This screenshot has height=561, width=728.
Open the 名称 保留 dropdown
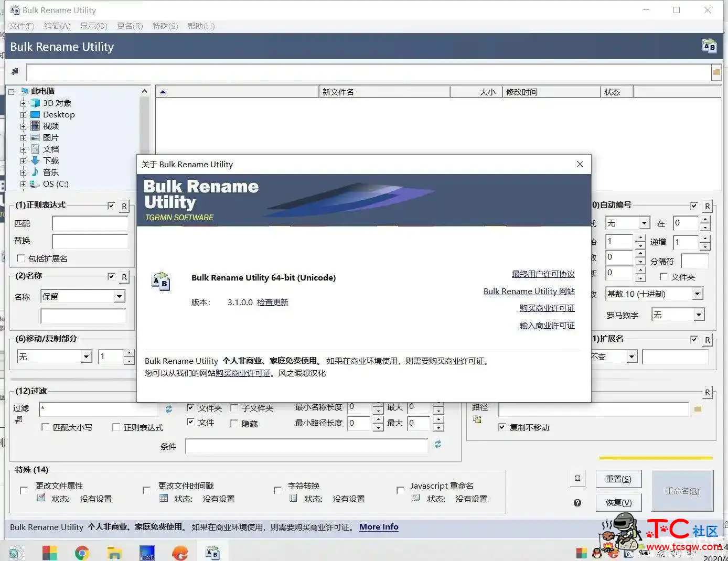coord(120,296)
